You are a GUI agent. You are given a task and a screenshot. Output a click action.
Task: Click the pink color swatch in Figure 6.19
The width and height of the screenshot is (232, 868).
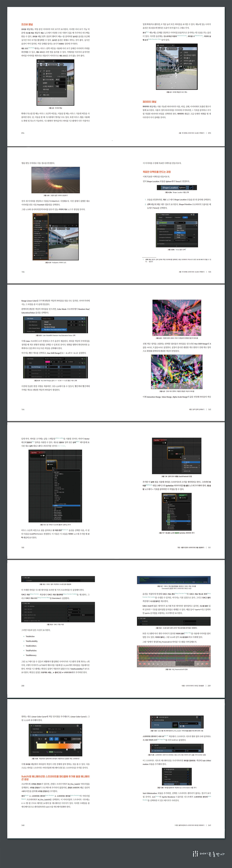(48, 362)
